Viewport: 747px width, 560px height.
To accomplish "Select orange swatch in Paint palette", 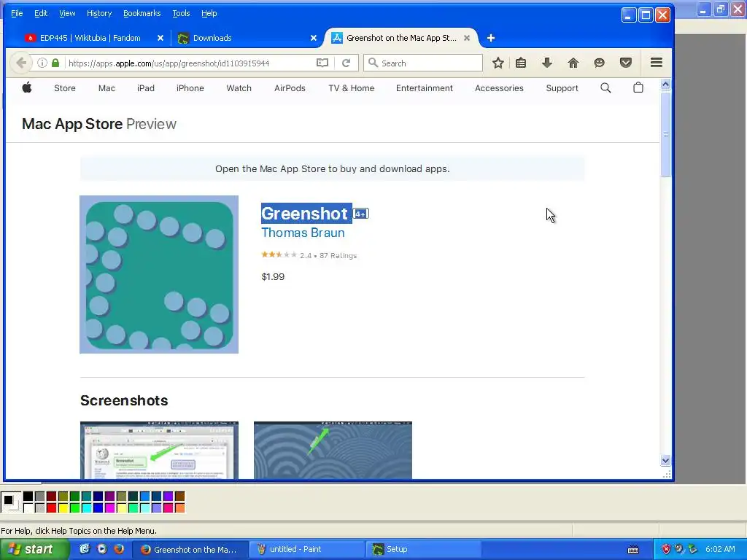I will [x=179, y=508].
